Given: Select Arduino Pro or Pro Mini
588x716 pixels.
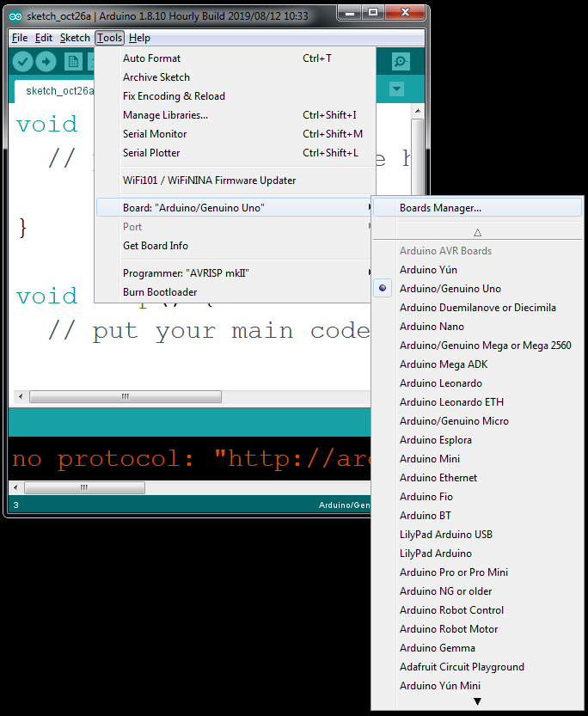Looking at the screenshot, I should (479, 572).
